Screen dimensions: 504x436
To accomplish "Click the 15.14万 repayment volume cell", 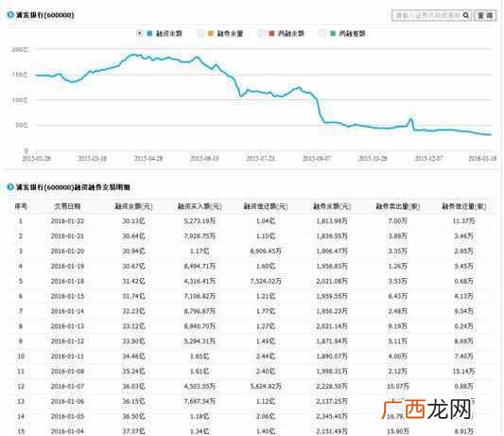I will (464, 372).
